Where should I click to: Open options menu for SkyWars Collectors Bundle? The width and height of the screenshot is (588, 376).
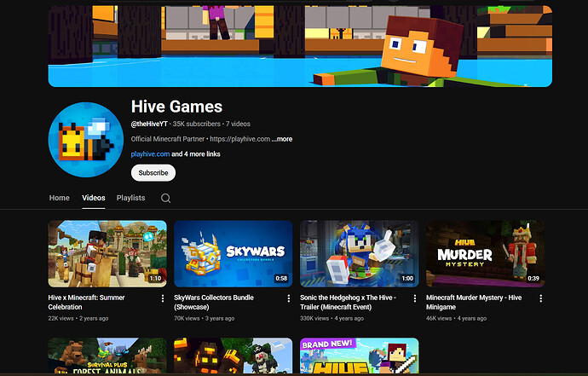pyautogui.click(x=289, y=298)
